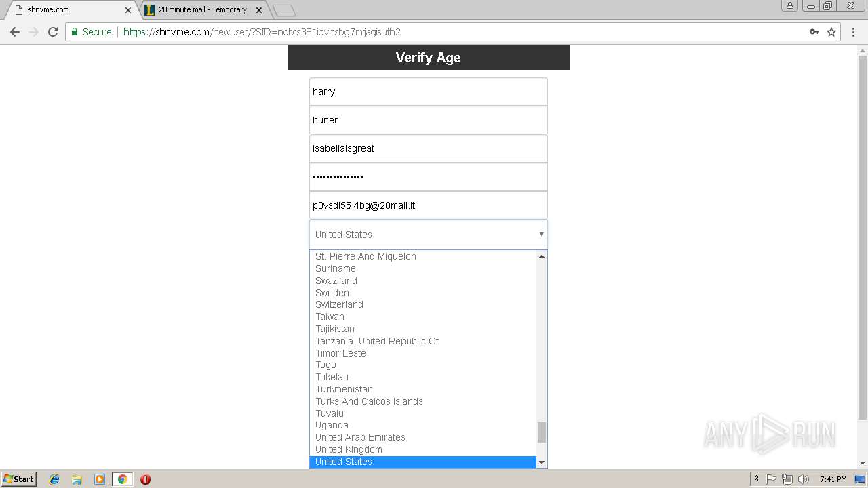Collapse the United States country dropdown
Screen dimensions: 868x488
[x=429, y=235]
